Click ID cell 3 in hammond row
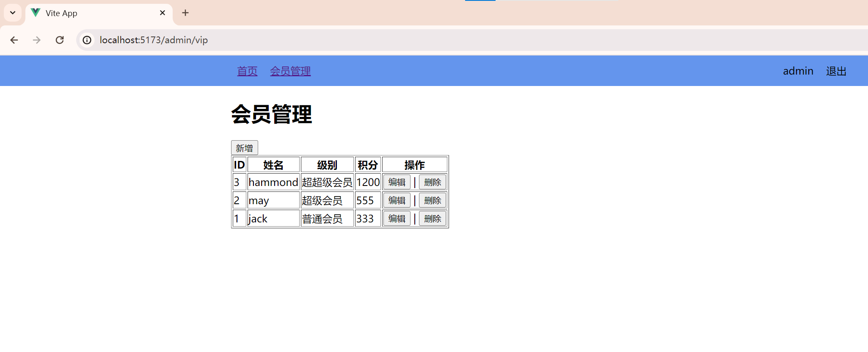 [240, 182]
